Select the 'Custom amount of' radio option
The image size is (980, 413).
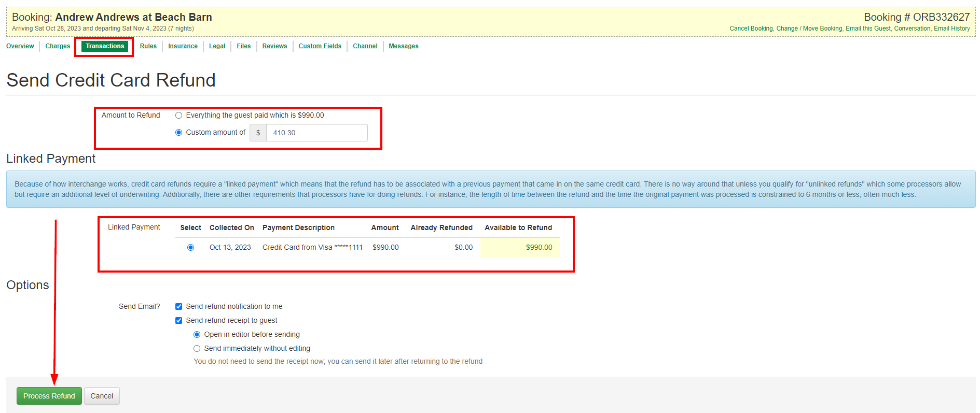[x=178, y=133]
